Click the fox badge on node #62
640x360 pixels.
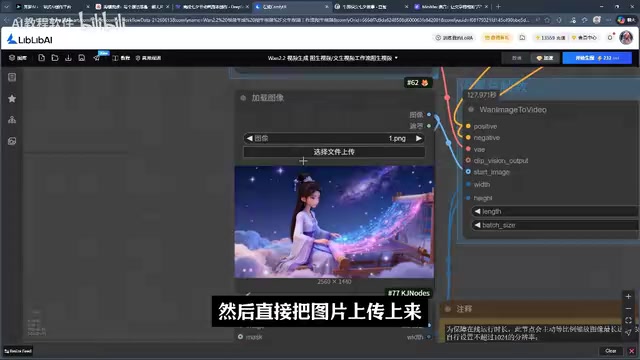(424, 83)
